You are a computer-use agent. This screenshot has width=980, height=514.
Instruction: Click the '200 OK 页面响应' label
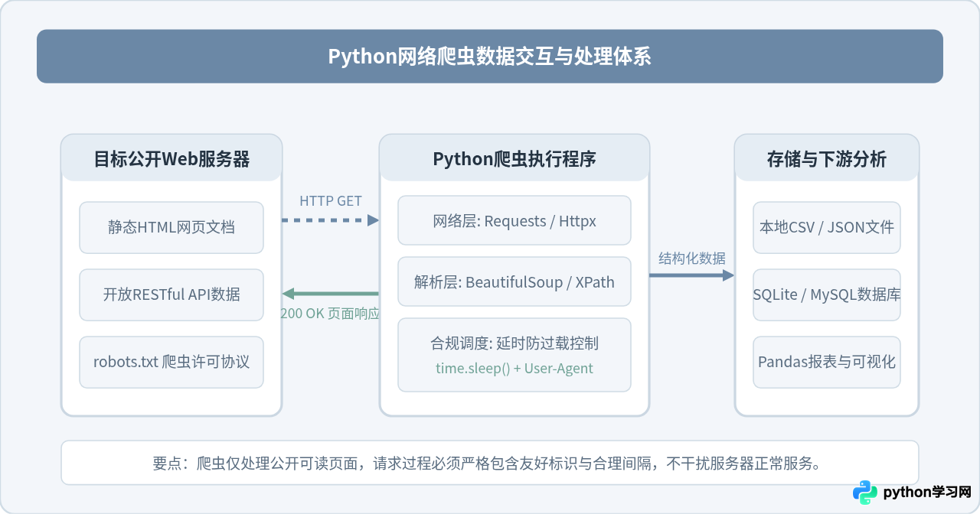[331, 314]
